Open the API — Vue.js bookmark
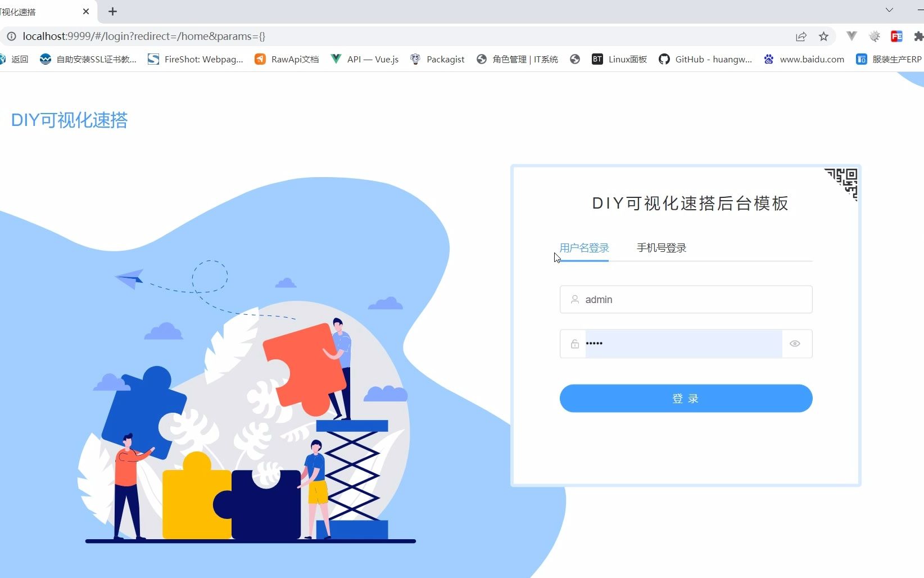Viewport: 924px width, 578px height. pos(365,59)
